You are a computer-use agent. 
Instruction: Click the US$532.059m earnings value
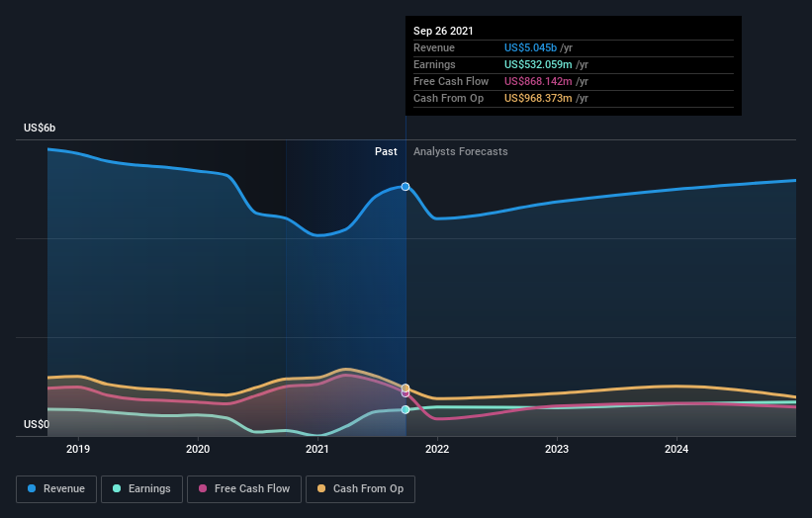[538, 64]
